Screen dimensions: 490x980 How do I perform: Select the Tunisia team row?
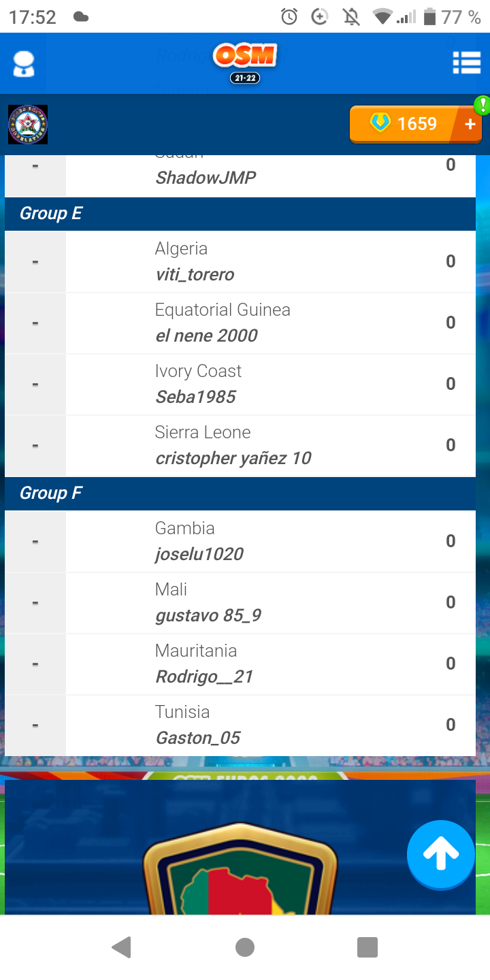pyautogui.click(x=240, y=725)
